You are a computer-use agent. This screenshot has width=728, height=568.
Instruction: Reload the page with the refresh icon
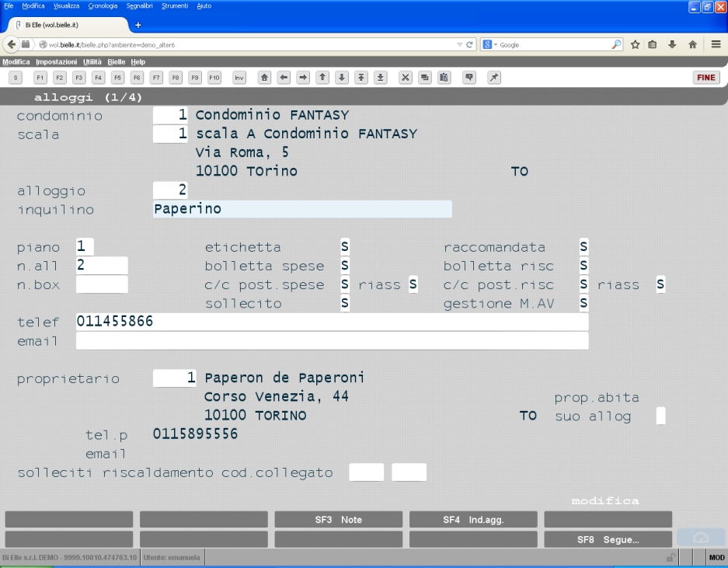pos(469,44)
